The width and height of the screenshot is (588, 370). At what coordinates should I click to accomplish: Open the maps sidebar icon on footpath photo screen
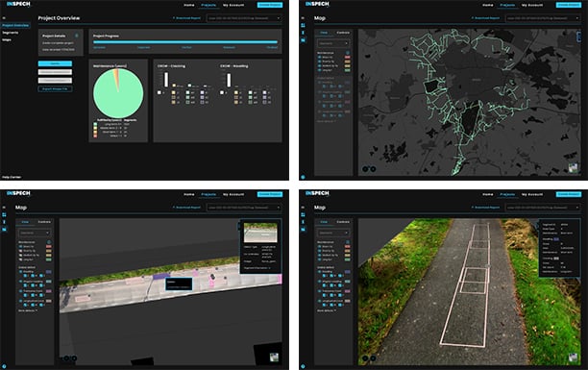point(303,229)
